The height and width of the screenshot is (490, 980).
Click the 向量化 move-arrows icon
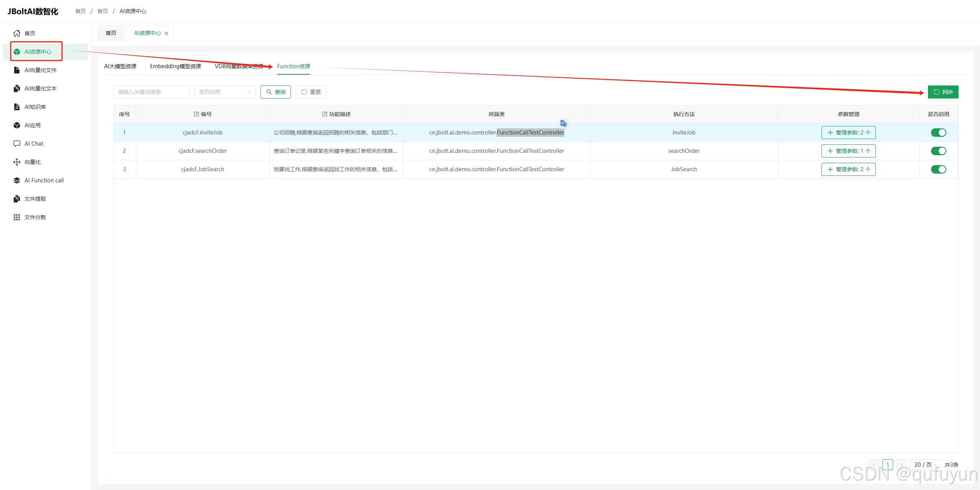17,162
